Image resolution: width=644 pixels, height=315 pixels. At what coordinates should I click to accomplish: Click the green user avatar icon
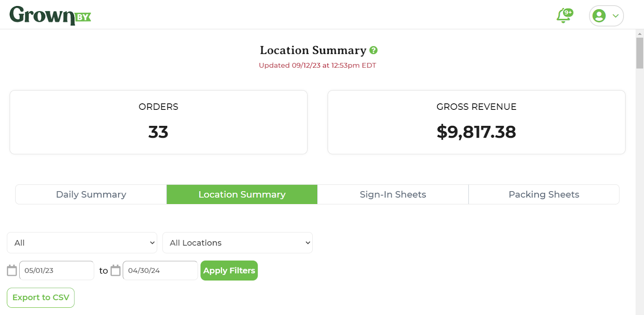click(599, 16)
